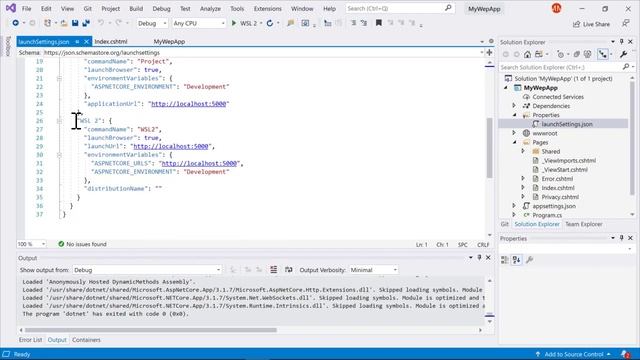Click the split editor plus icon
The width and height of the screenshot is (640, 360).
point(489,52)
